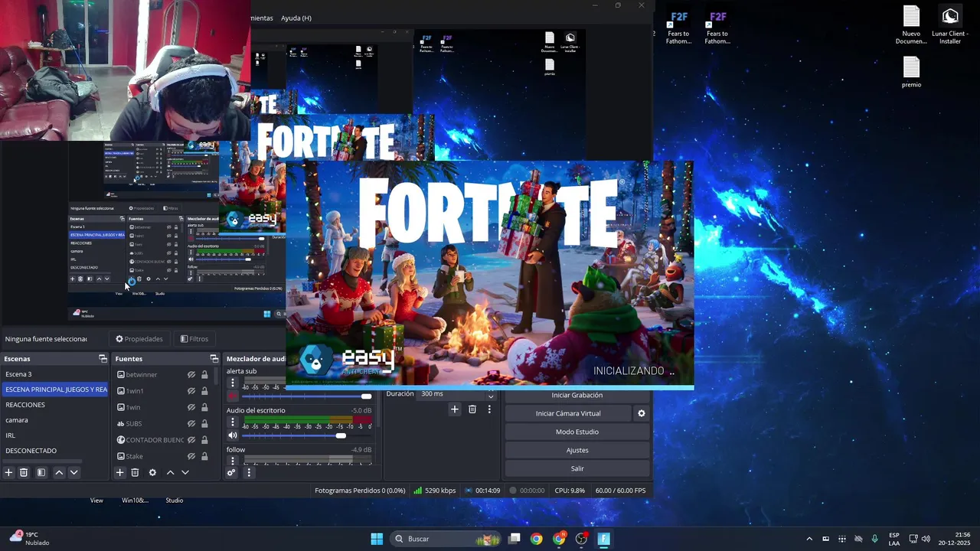
Task: Select the Escena 3 scene
Action: tap(55, 374)
